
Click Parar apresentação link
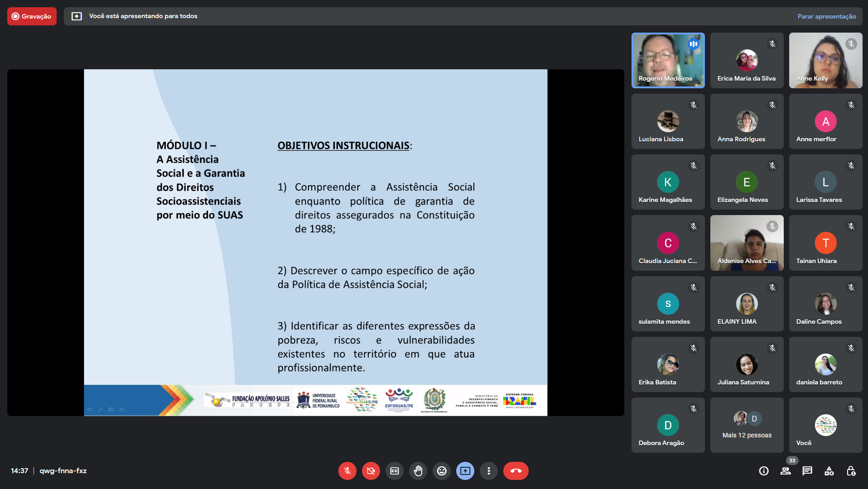826,16
